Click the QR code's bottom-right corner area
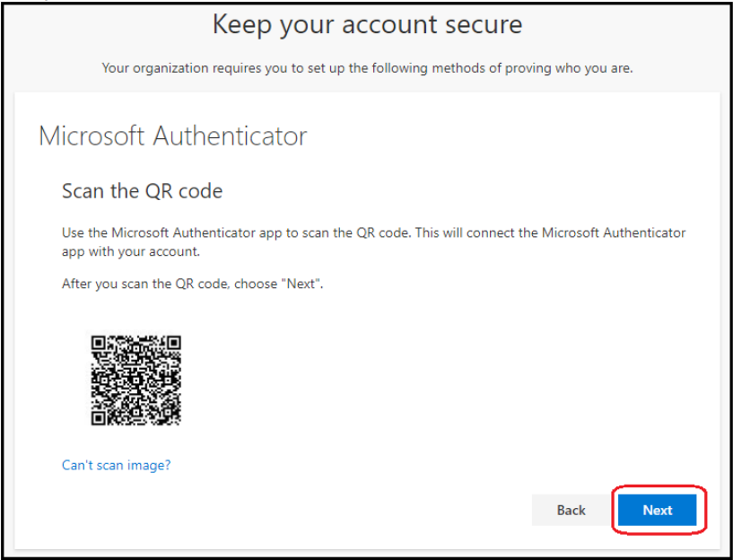The width and height of the screenshot is (733, 560). tap(173, 416)
